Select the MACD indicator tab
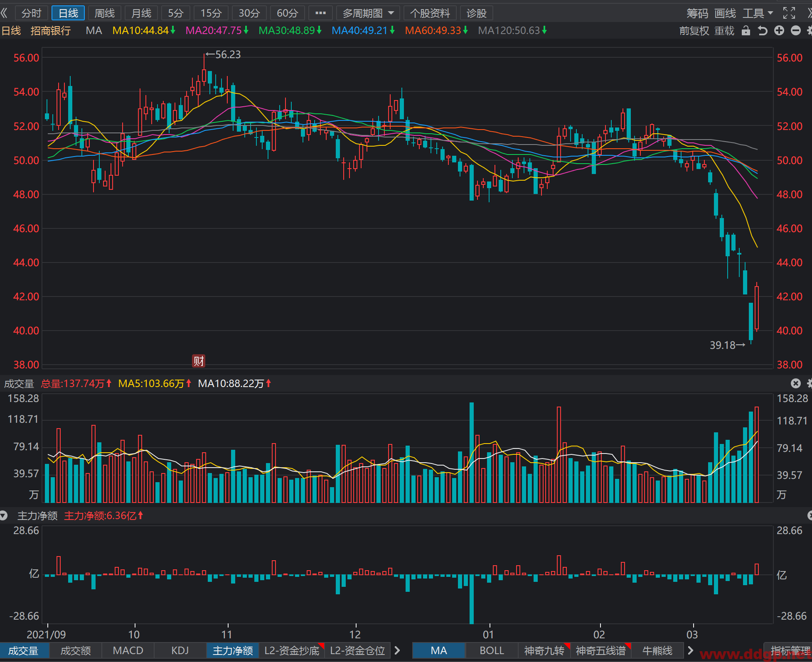The height and width of the screenshot is (662, 812). 128,650
